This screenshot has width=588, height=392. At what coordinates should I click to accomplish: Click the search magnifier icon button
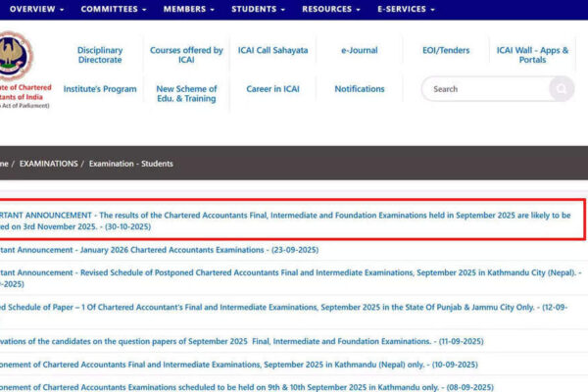click(x=562, y=89)
